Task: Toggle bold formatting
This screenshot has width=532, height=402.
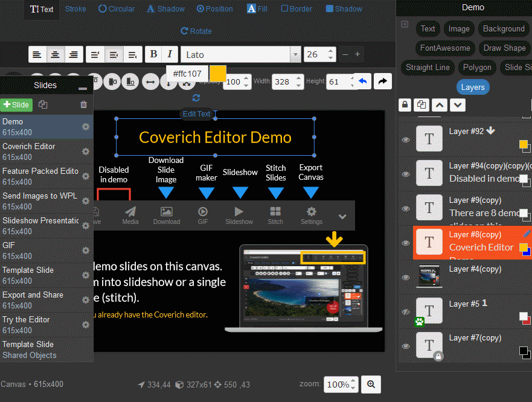Action: click(153, 54)
